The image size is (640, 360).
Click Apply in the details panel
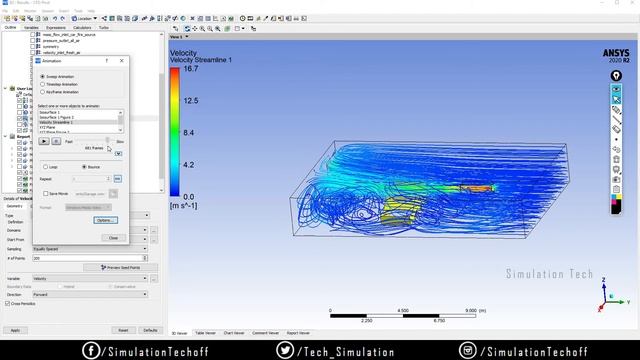15,330
